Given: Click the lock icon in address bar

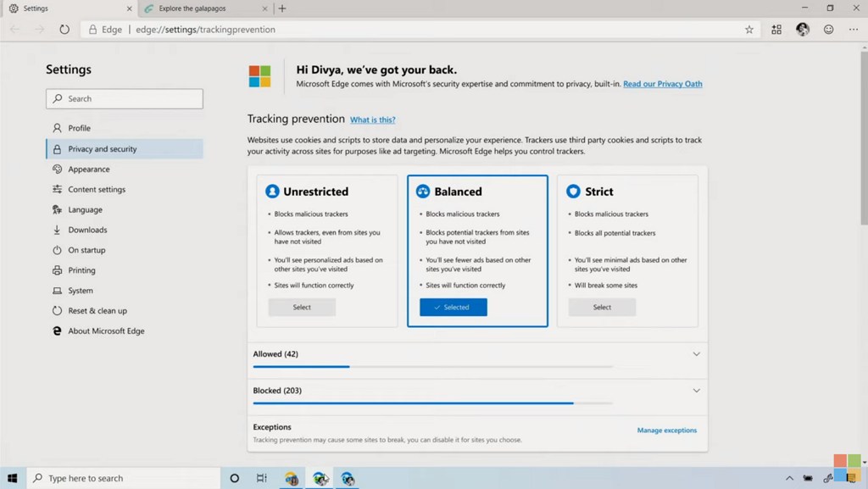Looking at the screenshot, I should tap(92, 30).
